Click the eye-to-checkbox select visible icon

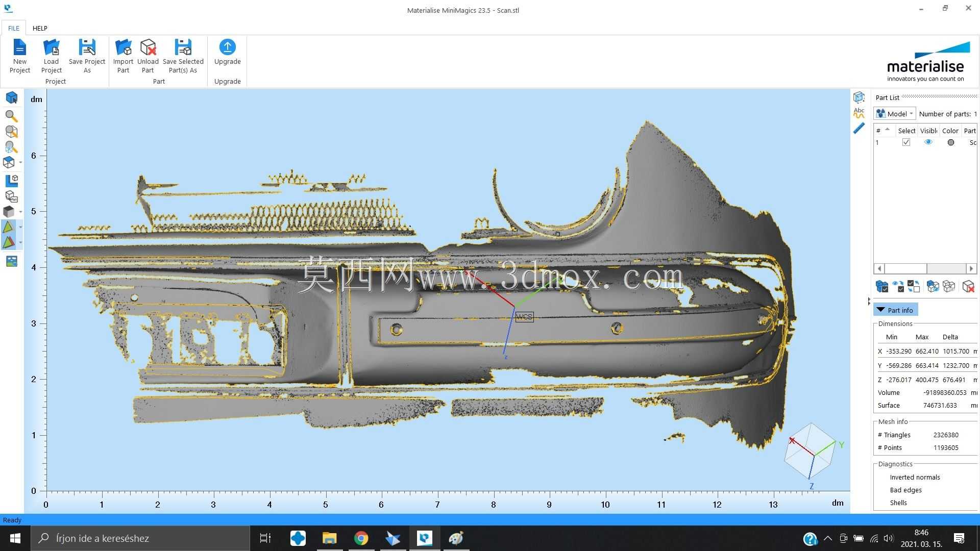tap(898, 286)
